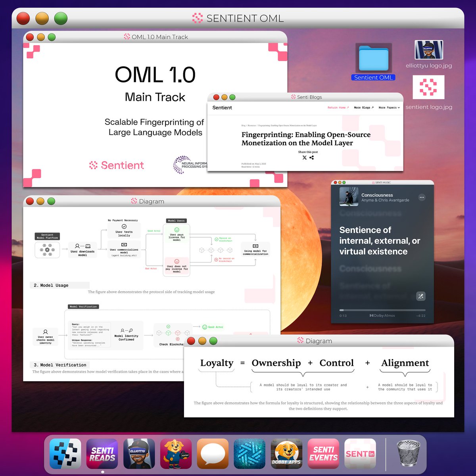Open the Trash in the dock
The width and height of the screenshot is (476, 476).
click(409, 453)
